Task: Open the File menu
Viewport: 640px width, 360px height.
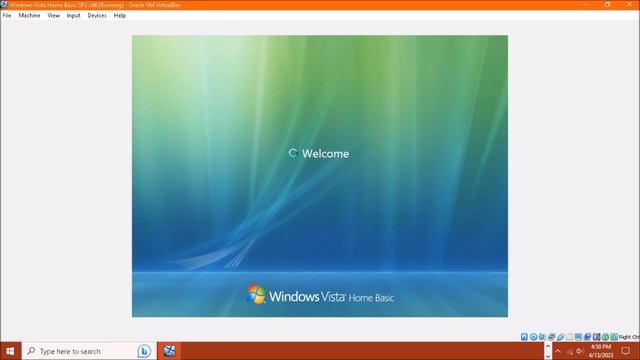Action: pyautogui.click(x=7, y=16)
